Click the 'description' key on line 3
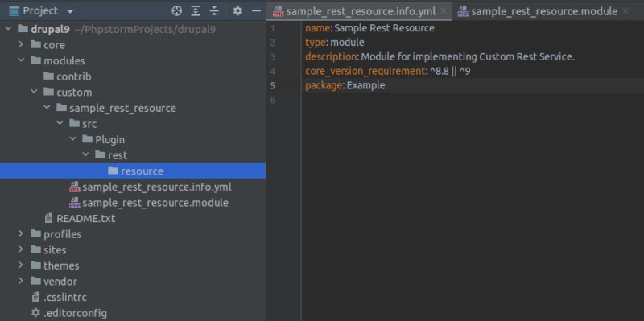This screenshot has height=321, width=644. point(331,56)
